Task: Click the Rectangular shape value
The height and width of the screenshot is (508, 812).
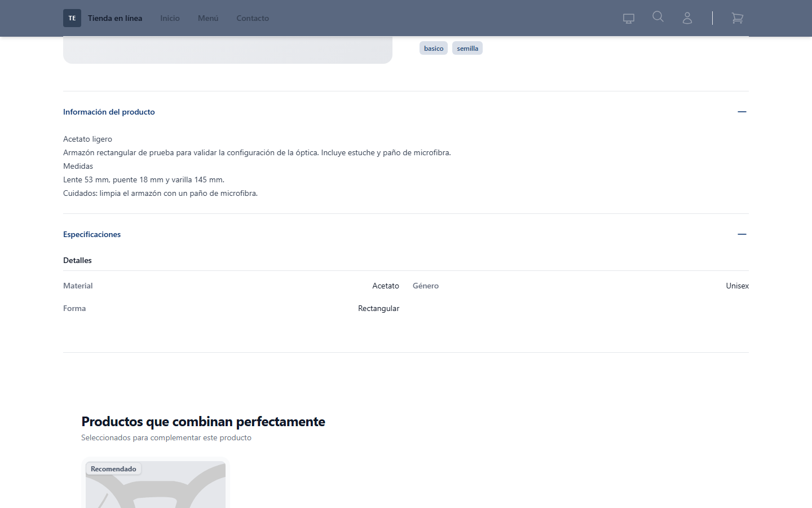Action: (378, 308)
